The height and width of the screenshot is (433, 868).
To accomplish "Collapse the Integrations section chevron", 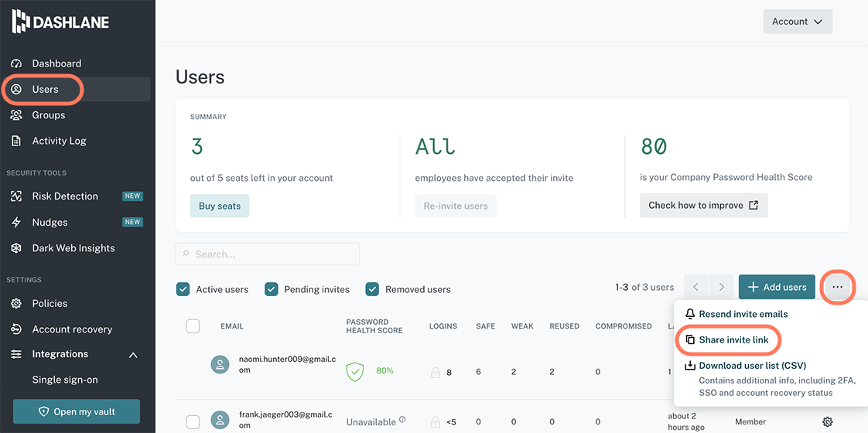I will coord(133,354).
